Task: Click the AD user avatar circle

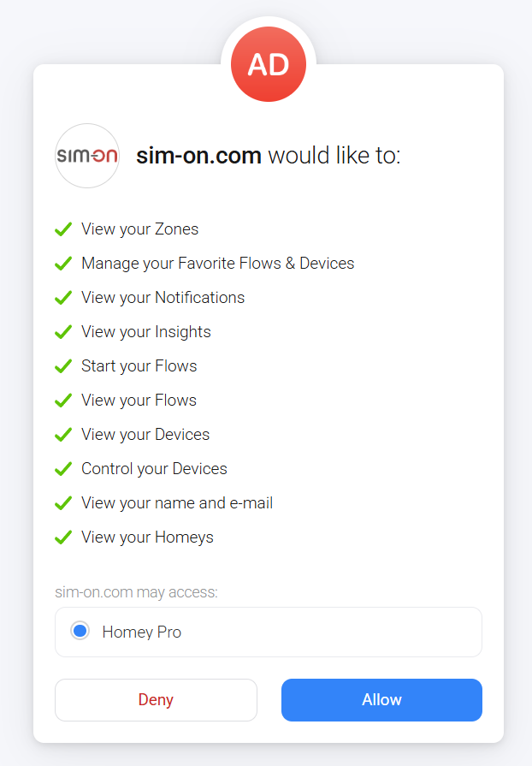Action: point(269,64)
